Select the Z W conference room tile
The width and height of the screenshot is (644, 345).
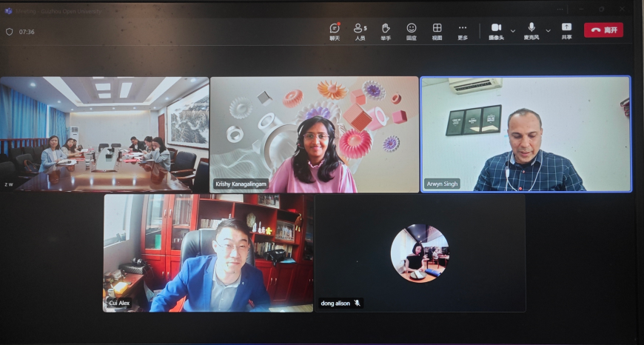pyautogui.click(x=104, y=134)
